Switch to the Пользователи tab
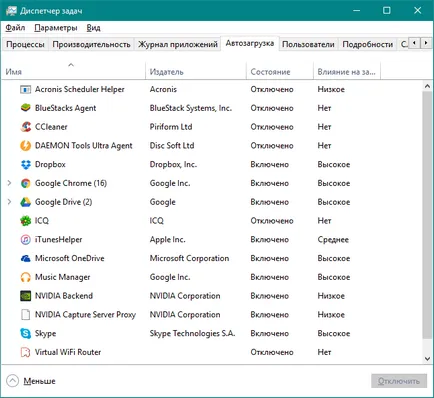 click(308, 44)
